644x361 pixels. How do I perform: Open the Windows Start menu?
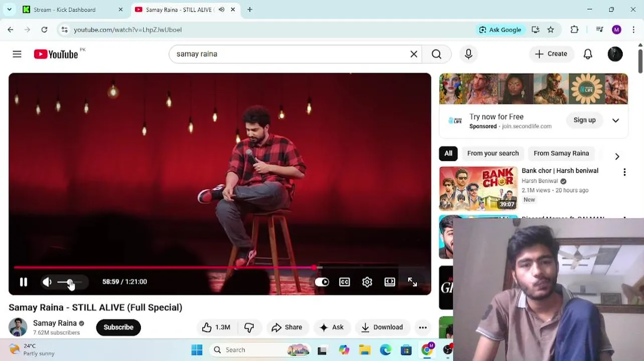pyautogui.click(x=197, y=350)
